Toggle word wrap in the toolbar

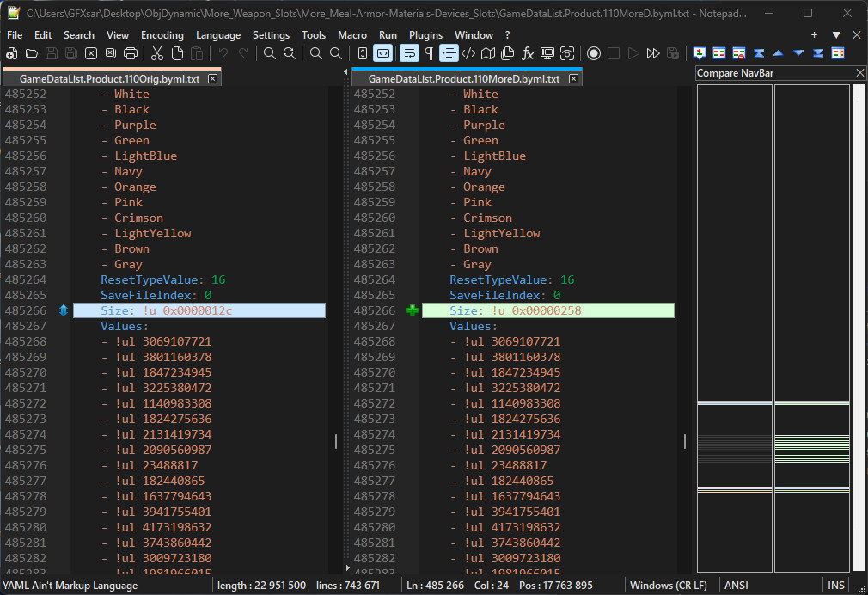[x=409, y=53]
